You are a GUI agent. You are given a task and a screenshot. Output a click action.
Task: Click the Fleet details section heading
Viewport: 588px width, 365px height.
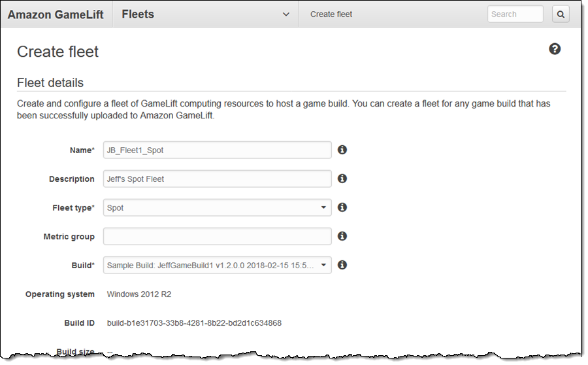(50, 83)
